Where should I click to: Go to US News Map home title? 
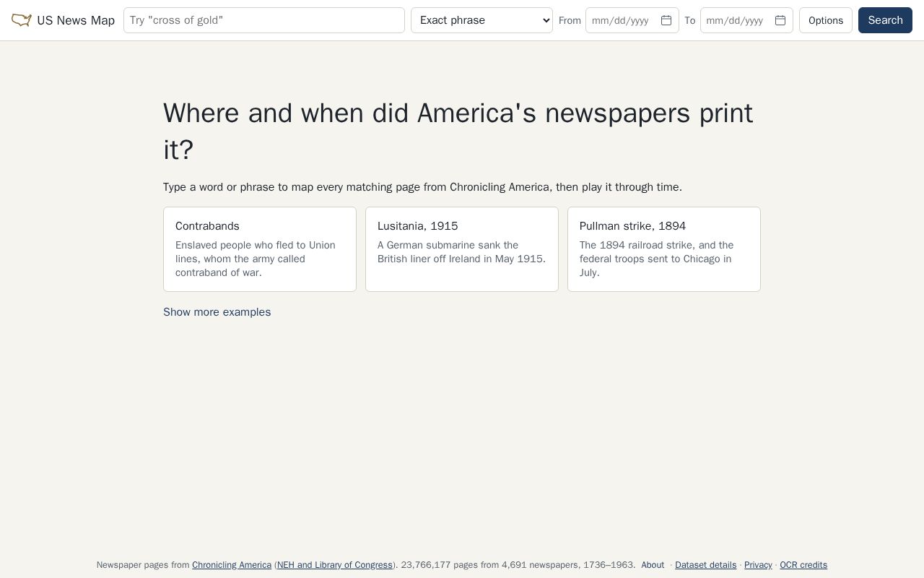[x=76, y=20]
